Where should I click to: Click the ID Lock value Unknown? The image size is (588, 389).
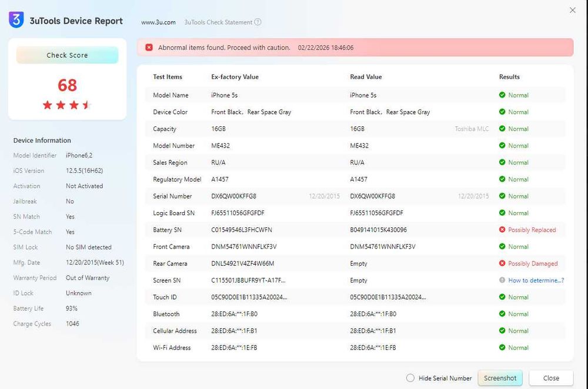click(78, 293)
